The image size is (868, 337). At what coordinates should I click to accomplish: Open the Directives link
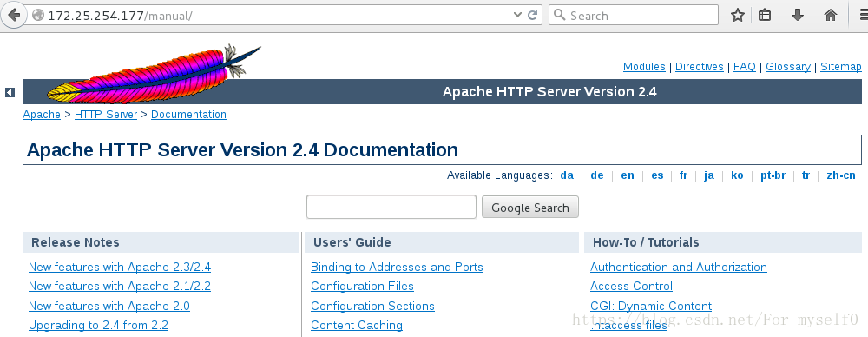(699, 67)
